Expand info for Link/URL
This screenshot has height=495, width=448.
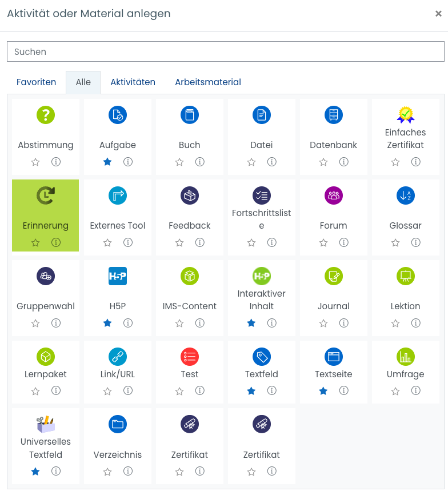click(128, 391)
